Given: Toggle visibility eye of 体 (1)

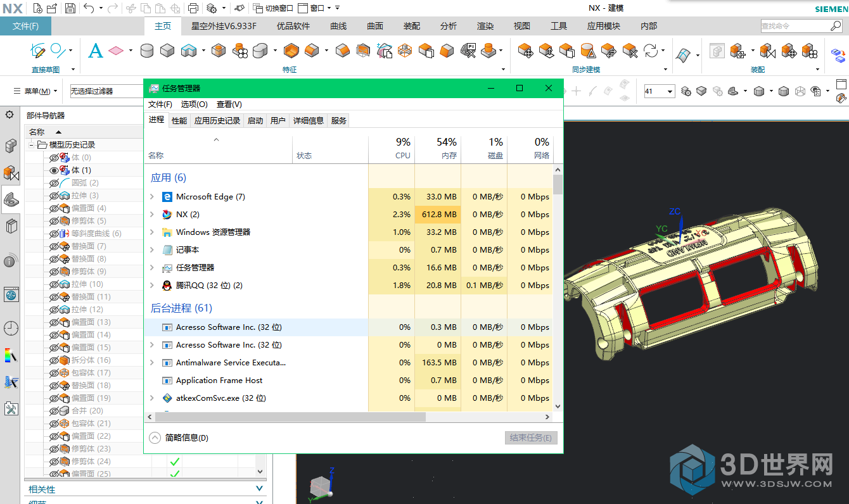Looking at the screenshot, I should click(54, 170).
